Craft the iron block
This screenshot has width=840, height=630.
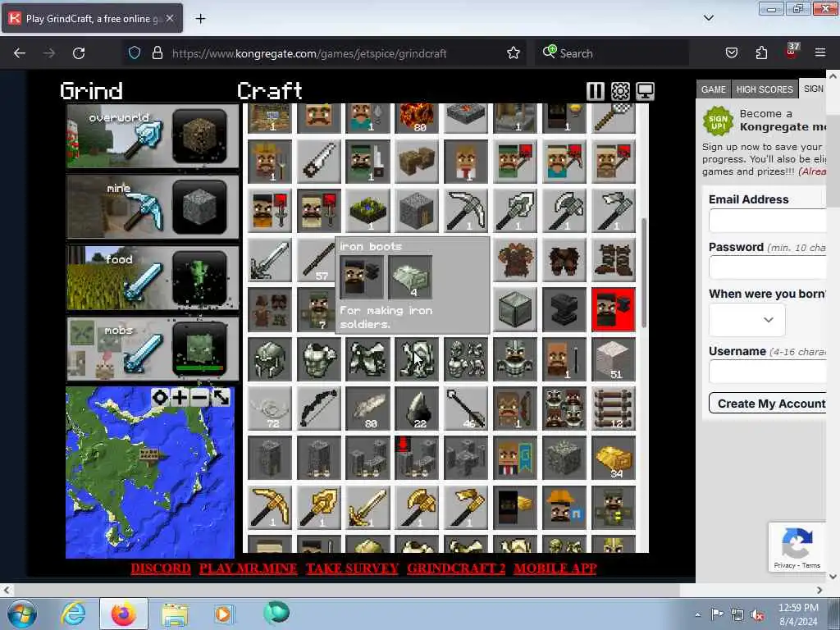click(x=515, y=309)
